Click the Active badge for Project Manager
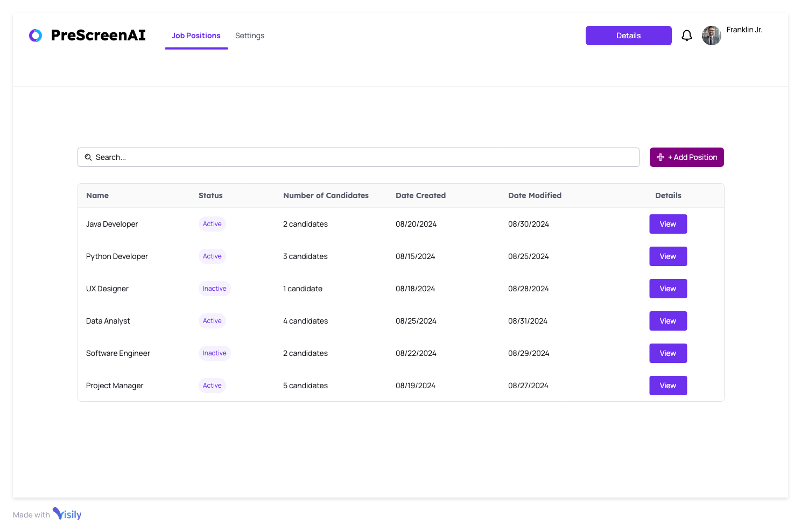The height and width of the screenshot is (532, 801). (x=212, y=386)
